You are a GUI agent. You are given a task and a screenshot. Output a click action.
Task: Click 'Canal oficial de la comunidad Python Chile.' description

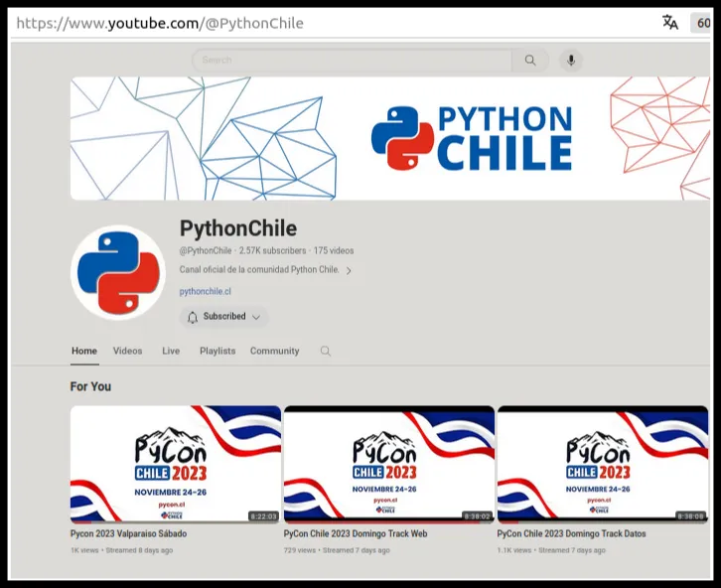point(259,270)
